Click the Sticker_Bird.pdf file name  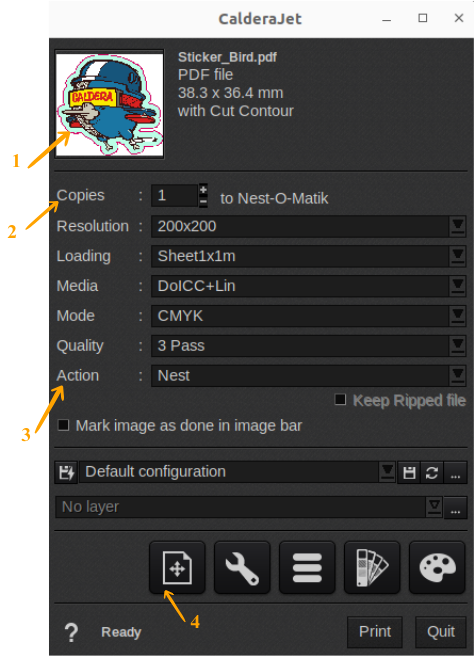point(227,57)
